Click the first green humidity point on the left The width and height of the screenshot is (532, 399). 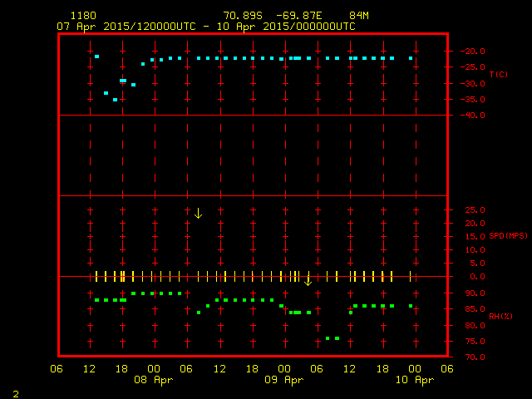pos(96,300)
